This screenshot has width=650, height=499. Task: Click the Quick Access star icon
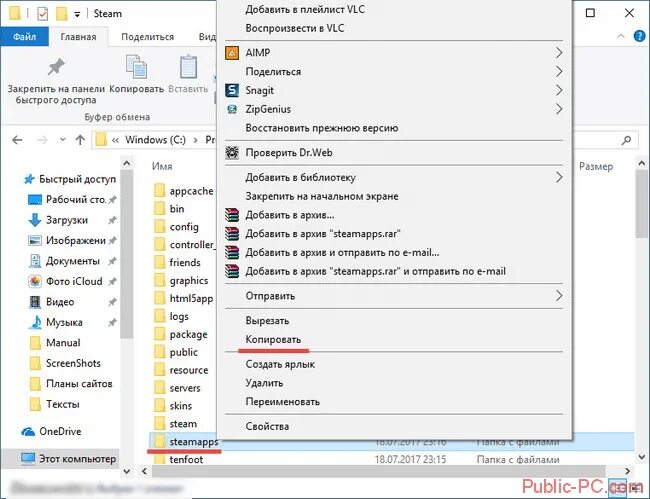point(29,179)
